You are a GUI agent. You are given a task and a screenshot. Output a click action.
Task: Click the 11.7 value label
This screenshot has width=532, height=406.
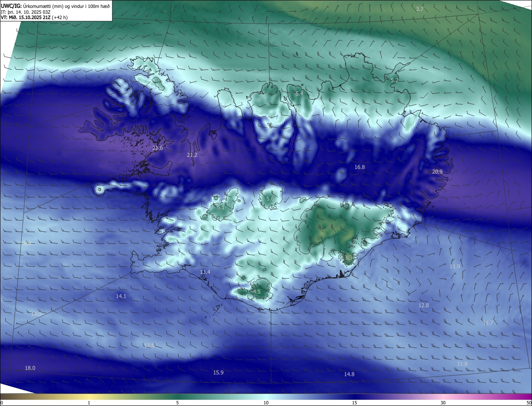pos(488,323)
